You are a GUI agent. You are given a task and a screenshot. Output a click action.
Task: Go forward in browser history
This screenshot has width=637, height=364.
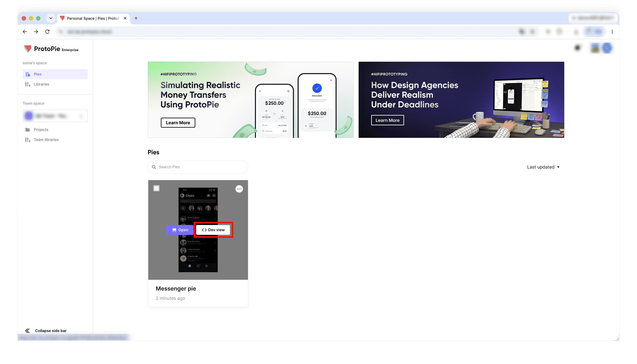click(x=36, y=32)
